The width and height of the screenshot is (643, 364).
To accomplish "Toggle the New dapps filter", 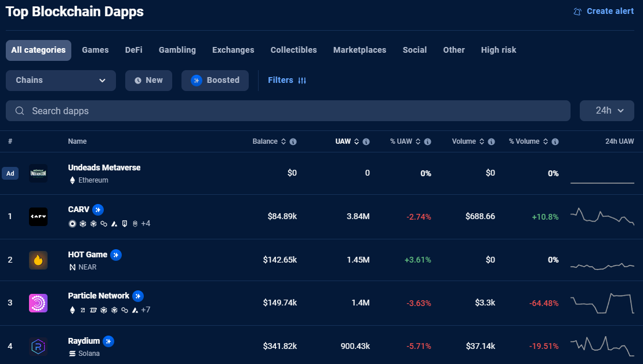I will [x=148, y=81].
